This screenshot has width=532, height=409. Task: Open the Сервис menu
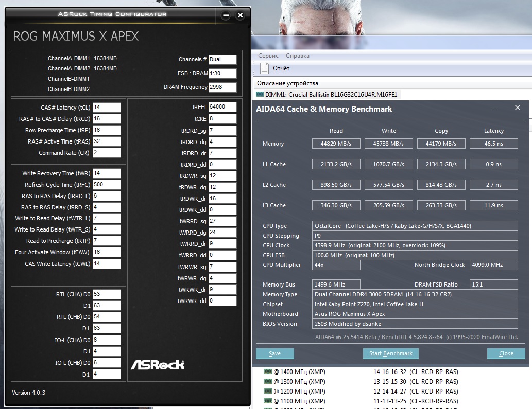pyautogui.click(x=268, y=56)
